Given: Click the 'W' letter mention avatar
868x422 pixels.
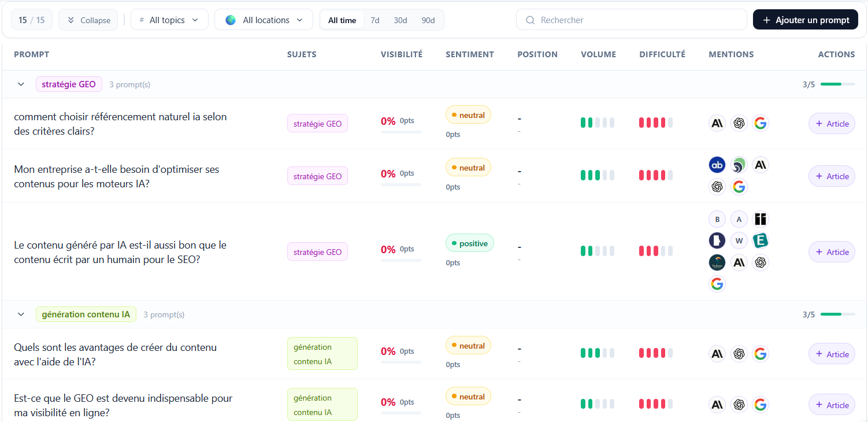Looking at the screenshot, I should coord(739,240).
